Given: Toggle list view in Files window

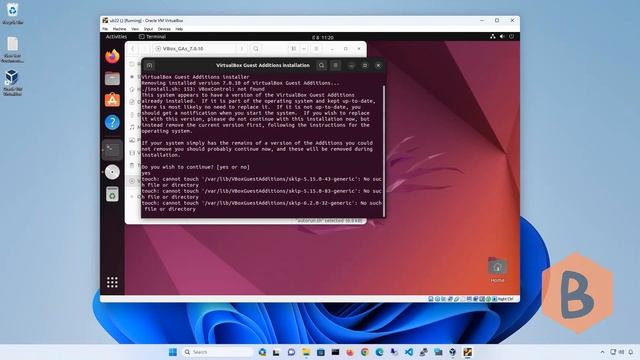Looking at the screenshot, I should pos(293,49).
